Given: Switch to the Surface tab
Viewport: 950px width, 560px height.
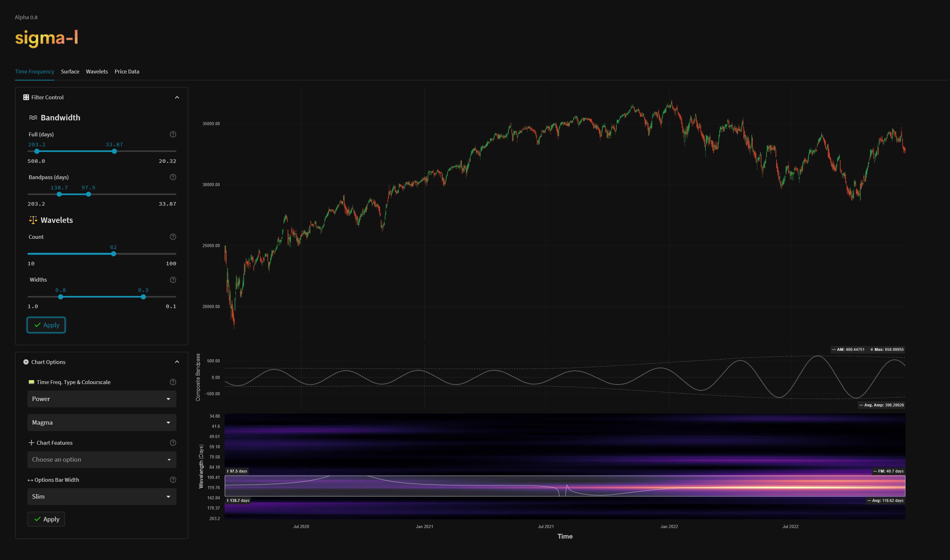Looking at the screenshot, I should [x=70, y=71].
